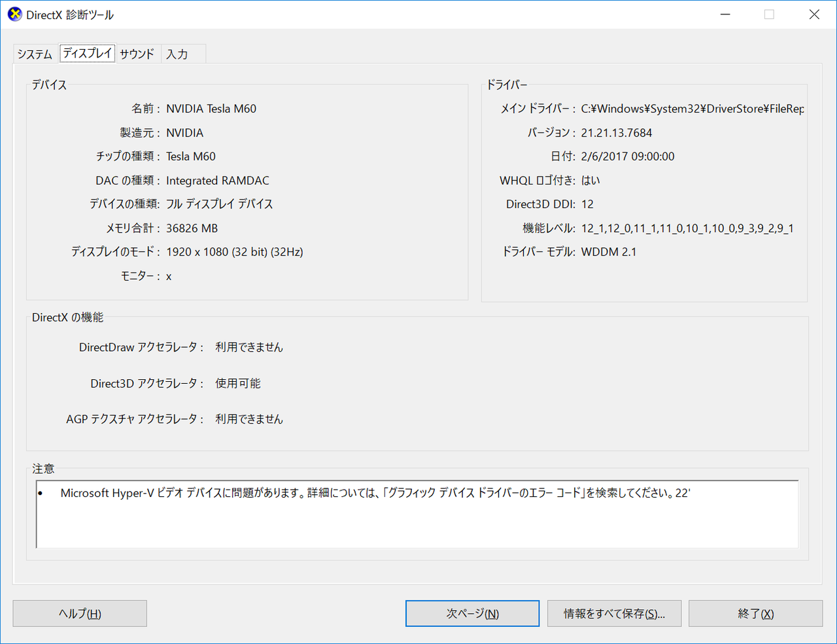The height and width of the screenshot is (644, 837).
Task: Click the memory total 36826 MB
Action: pyautogui.click(x=192, y=228)
